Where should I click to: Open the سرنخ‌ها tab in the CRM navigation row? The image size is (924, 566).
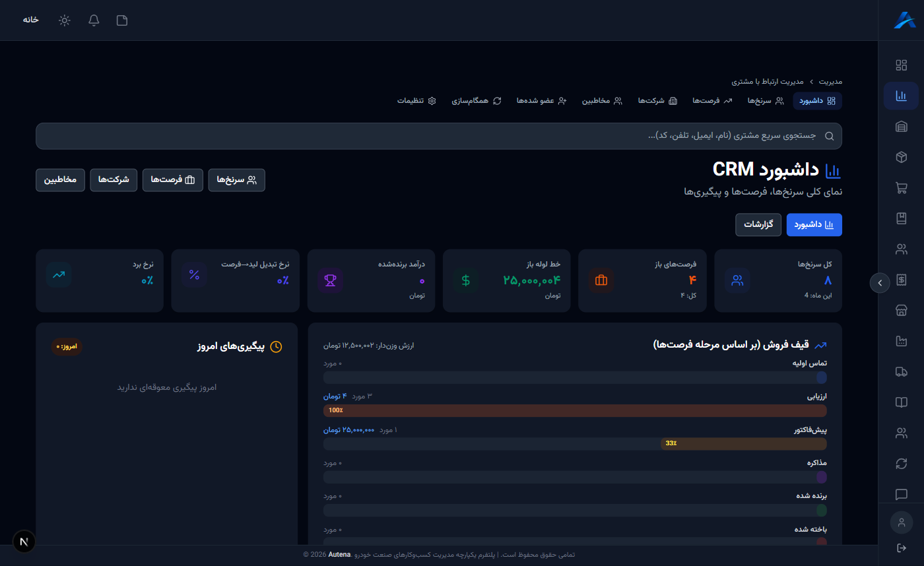point(766,101)
